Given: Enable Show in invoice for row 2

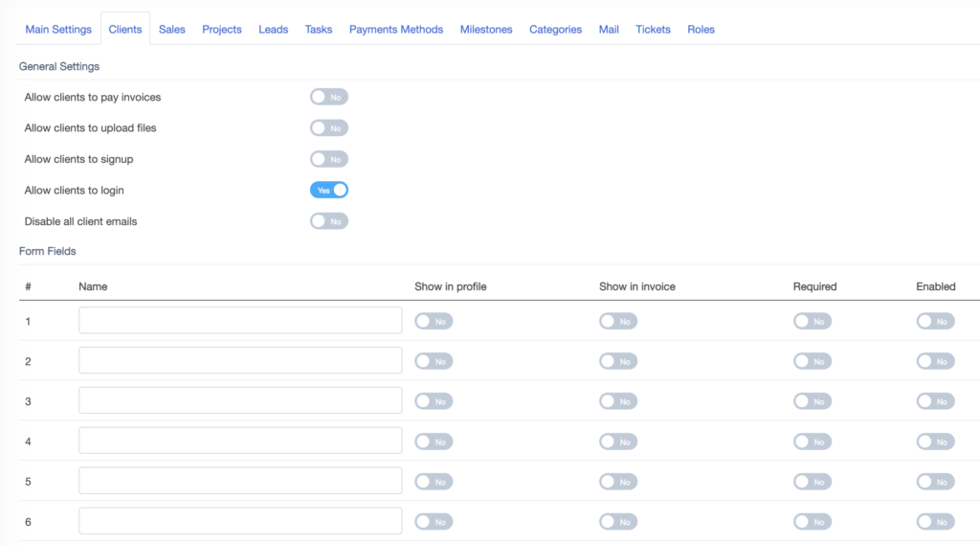Looking at the screenshot, I should pyautogui.click(x=618, y=361).
